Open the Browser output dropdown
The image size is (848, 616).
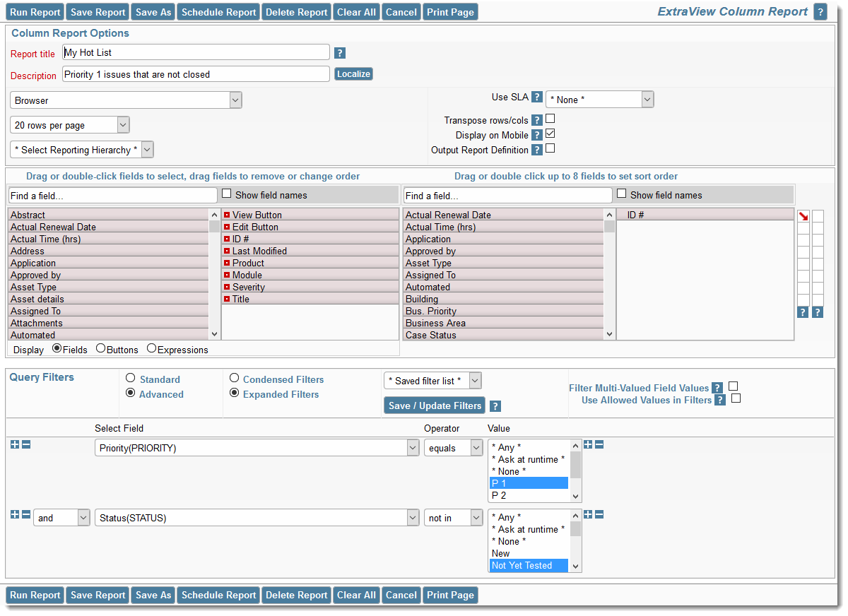(x=126, y=100)
